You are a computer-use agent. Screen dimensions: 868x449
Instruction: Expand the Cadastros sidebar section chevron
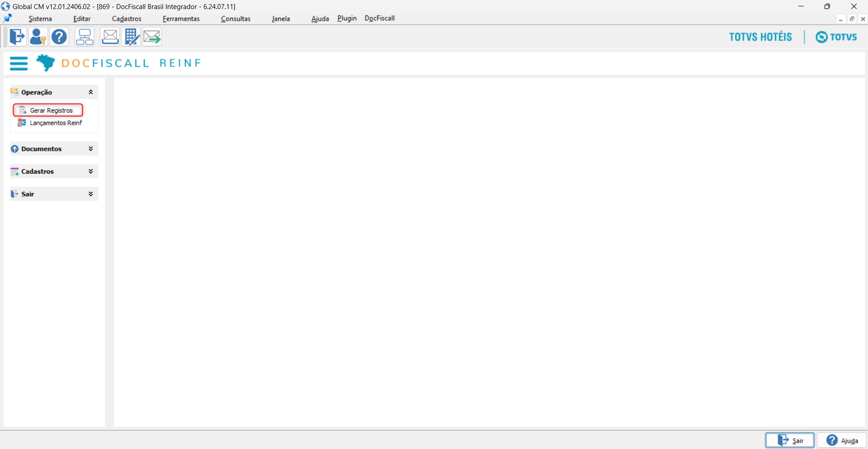tap(90, 171)
